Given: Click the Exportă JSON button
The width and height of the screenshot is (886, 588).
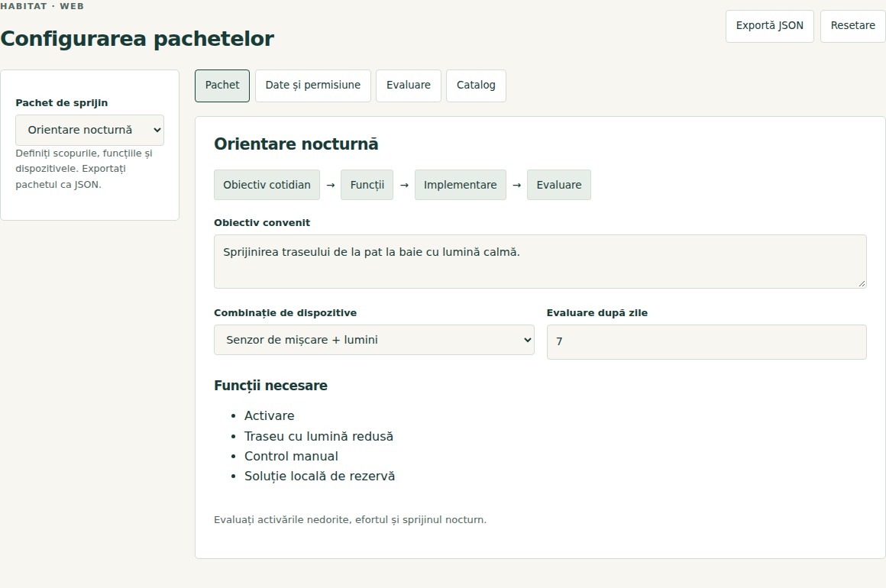Looking at the screenshot, I should pos(770,26).
